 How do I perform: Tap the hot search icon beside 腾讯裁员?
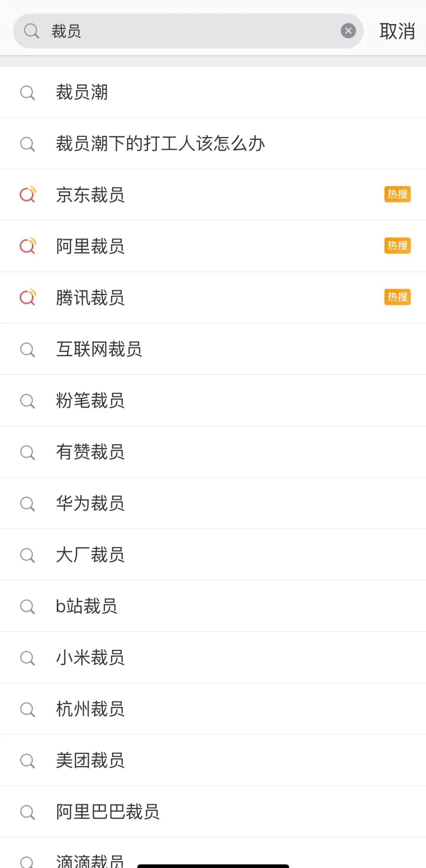click(28, 297)
